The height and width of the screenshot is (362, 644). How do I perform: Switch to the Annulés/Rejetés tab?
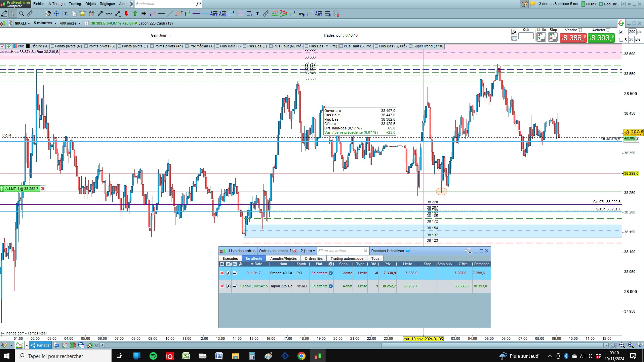[x=283, y=258]
